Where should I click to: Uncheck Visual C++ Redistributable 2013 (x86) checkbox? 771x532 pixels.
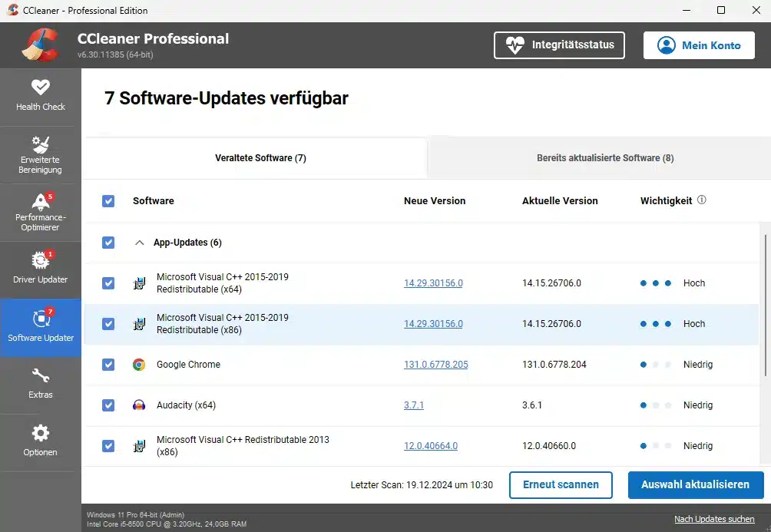(108, 446)
